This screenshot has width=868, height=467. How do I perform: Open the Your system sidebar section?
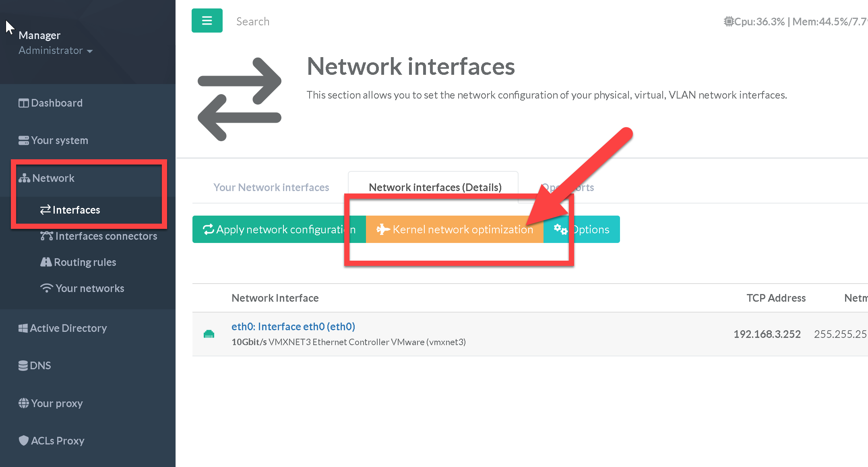click(53, 140)
